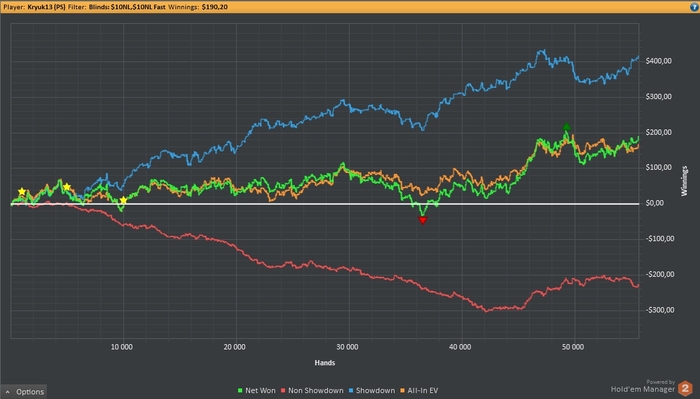
Task: Click the Blinds: $10NL,$10NL Fast filter text
Action: pyautogui.click(x=127, y=7)
